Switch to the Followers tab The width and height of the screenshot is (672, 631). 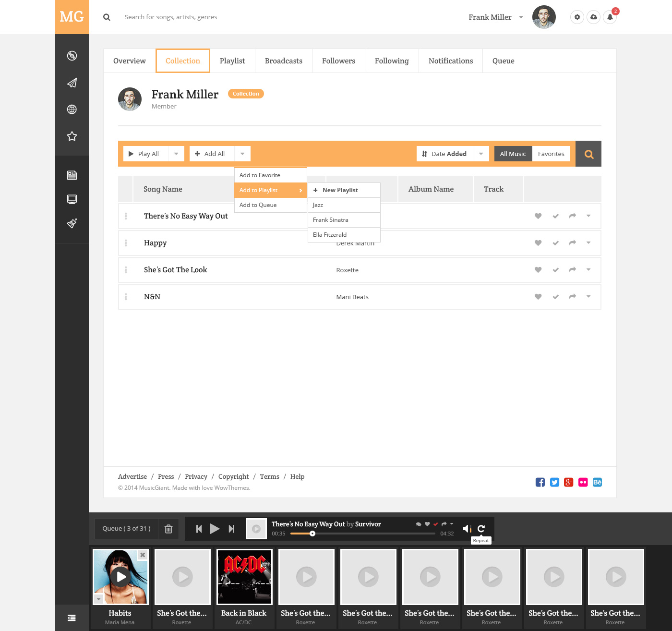coord(338,61)
